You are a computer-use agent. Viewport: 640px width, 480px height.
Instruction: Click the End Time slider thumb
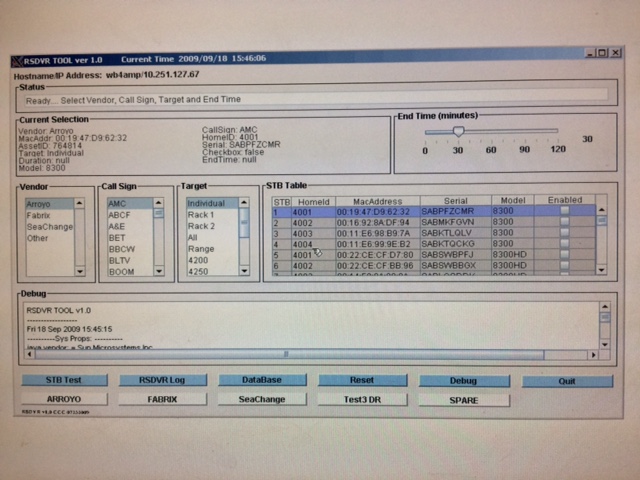[x=458, y=131]
